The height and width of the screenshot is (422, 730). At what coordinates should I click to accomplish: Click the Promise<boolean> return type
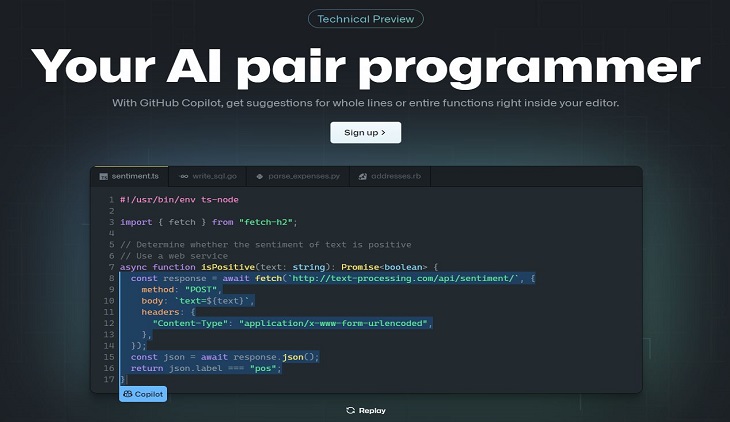tap(384, 267)
